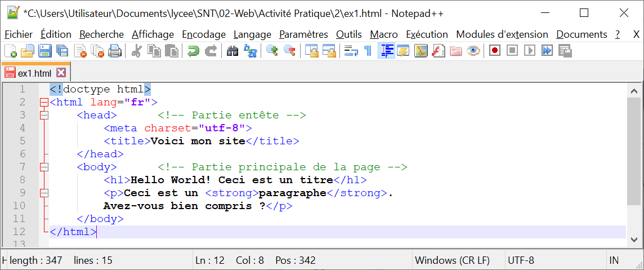Viewport: 644px width, 270px height.
Task: Open the Macro menu
Action: tap(383, 34)
